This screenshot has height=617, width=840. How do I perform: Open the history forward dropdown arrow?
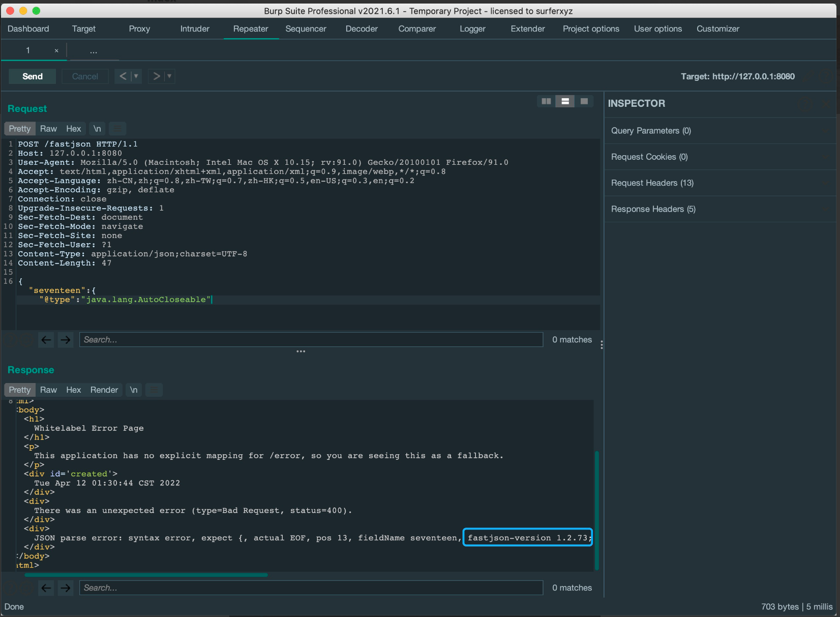point(169,76)
